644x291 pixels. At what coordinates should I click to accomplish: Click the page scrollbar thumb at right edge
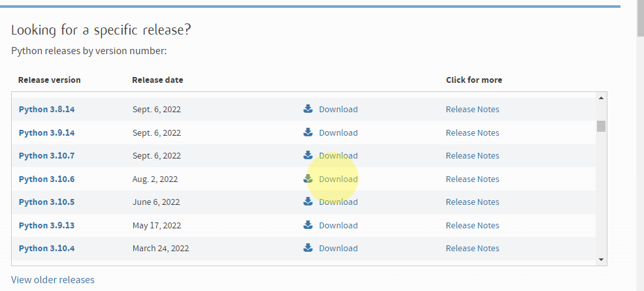click(x=641, y=18)
